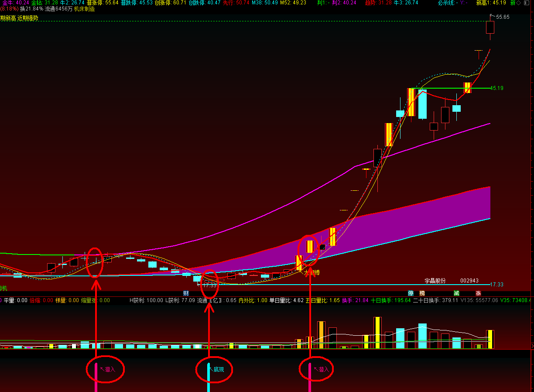Screen dimensions: 534x392
Task: Click the latest red candlestick near 55.65
Action: [490, 28]
